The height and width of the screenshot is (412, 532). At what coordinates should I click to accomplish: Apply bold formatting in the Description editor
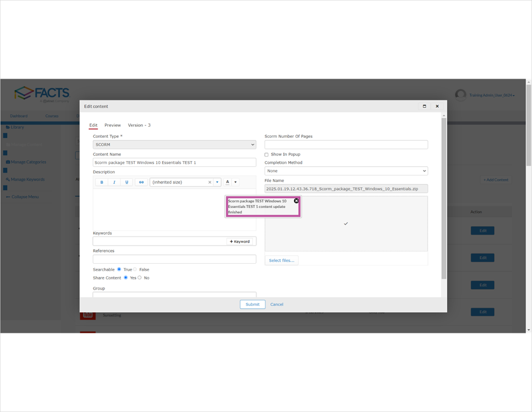[x=102, y=182]
